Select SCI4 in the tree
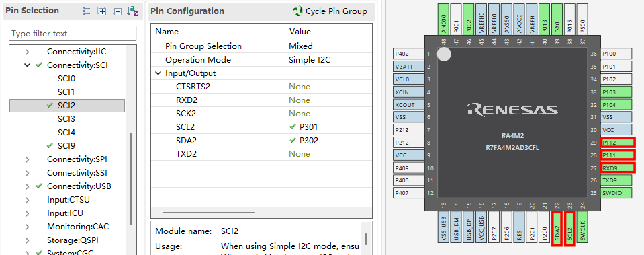 coord(66,133)
